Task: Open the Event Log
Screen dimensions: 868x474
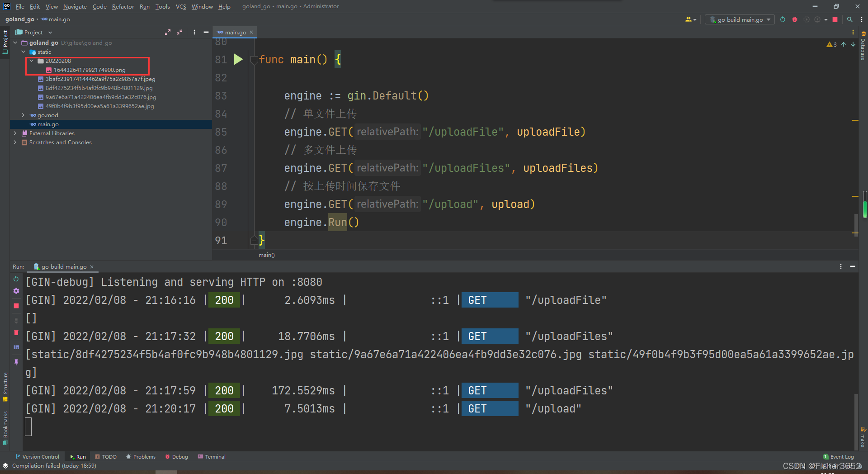Action: [839, 457]
